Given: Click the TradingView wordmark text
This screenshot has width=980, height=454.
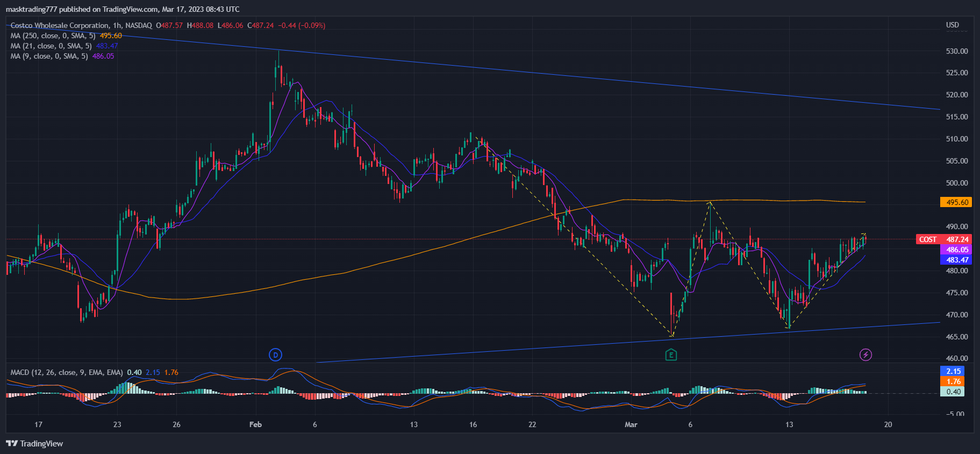Looking at the screenshot, I should pyautogui.click(x=41, y=443).
